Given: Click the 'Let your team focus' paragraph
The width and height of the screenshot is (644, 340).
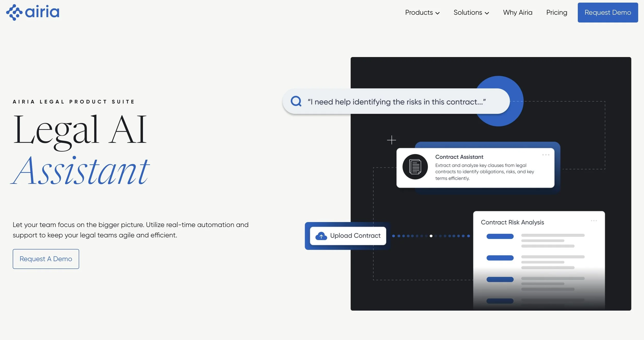Looking at the screenshot, I should pos(131,230).
